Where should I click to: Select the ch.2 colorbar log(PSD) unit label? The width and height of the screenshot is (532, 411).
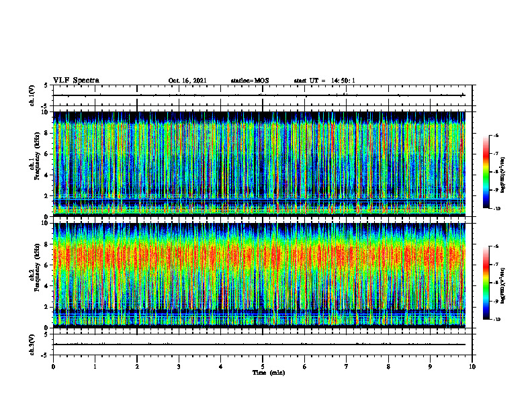(503, 286)
